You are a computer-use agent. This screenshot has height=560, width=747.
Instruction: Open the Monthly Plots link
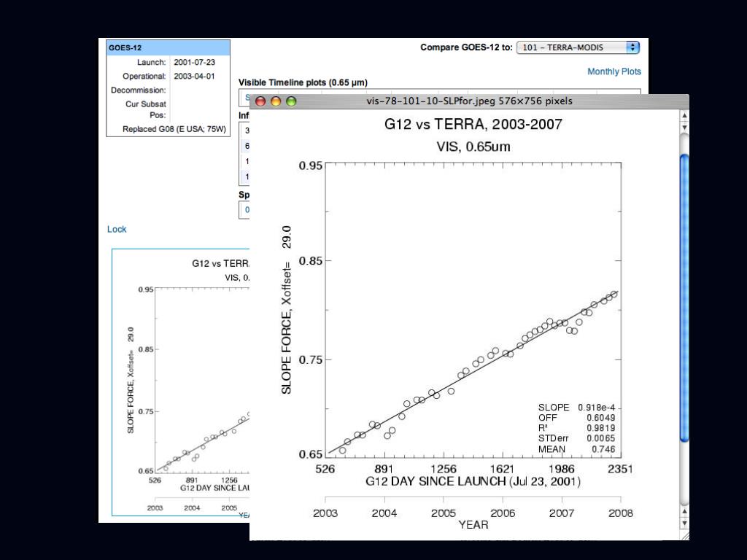click(614, 71)
